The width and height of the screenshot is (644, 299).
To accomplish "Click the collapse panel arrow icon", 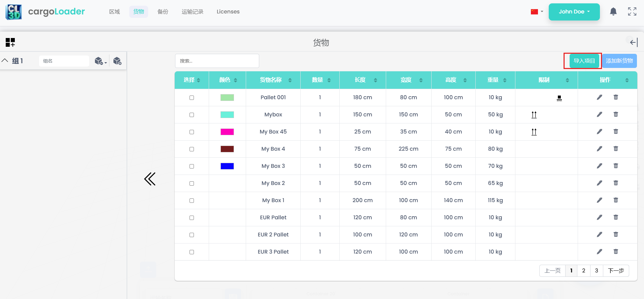I will point(634,42).
